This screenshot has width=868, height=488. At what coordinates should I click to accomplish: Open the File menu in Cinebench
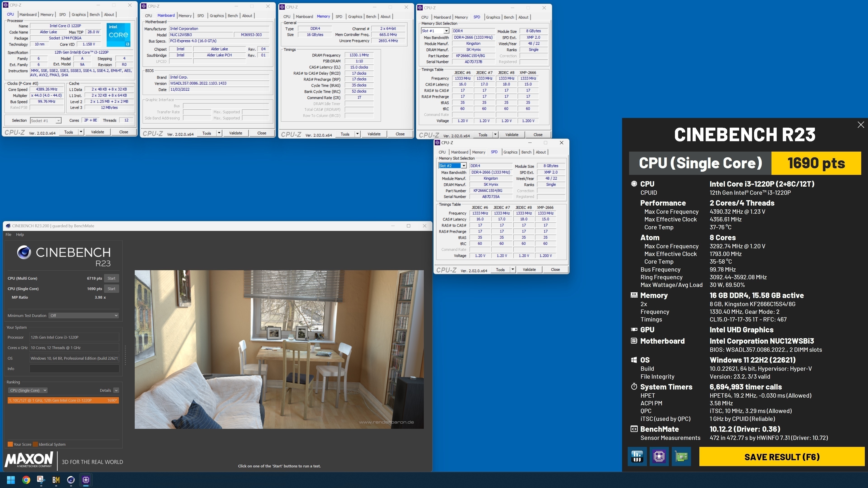(8, 235)
